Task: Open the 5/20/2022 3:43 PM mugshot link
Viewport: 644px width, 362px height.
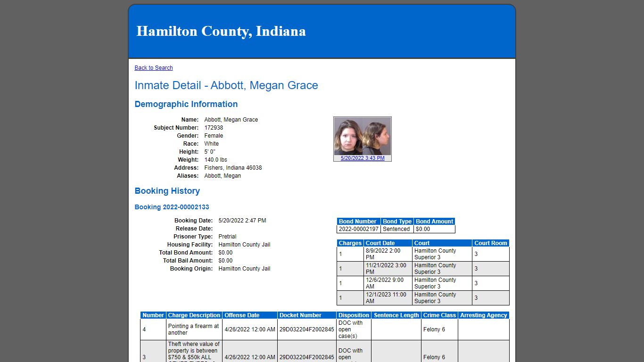Action: [363, 158]
